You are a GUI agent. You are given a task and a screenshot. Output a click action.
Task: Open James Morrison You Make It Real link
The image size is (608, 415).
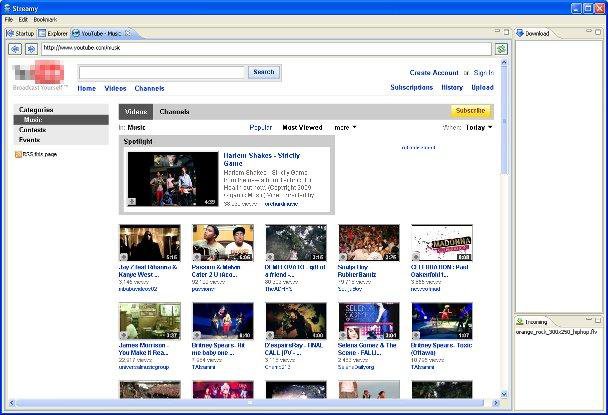pyautogui.click(x=143, y=349)
